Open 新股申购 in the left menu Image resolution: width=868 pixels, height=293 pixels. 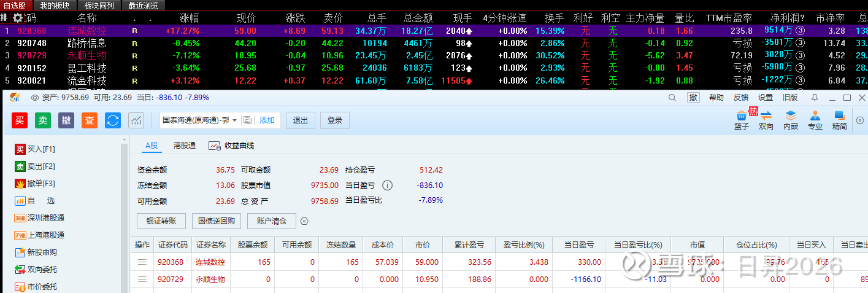[36, 252]
